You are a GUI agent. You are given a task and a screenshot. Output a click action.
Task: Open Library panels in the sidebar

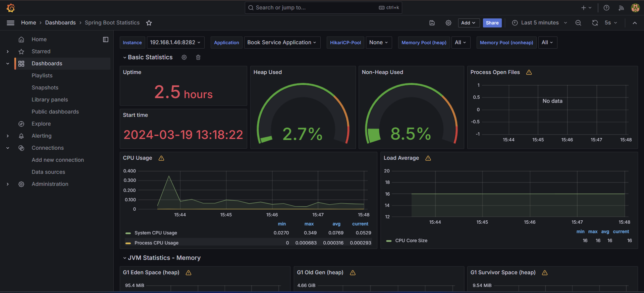point(50,100)
